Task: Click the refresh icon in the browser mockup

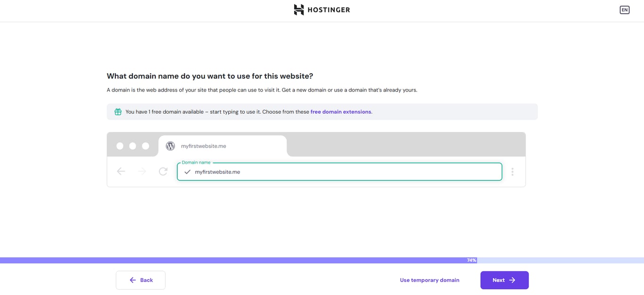Action: pyautogui.click(x=163, y=171)
